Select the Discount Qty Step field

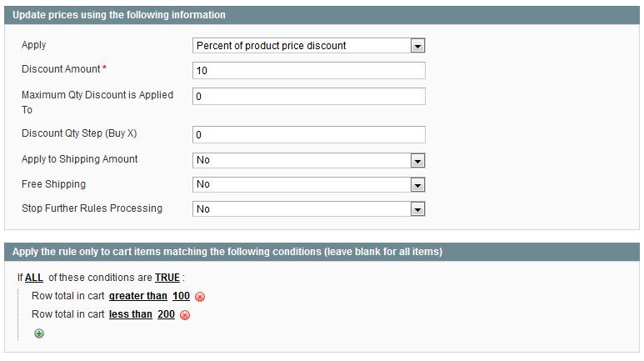(309, 135)
